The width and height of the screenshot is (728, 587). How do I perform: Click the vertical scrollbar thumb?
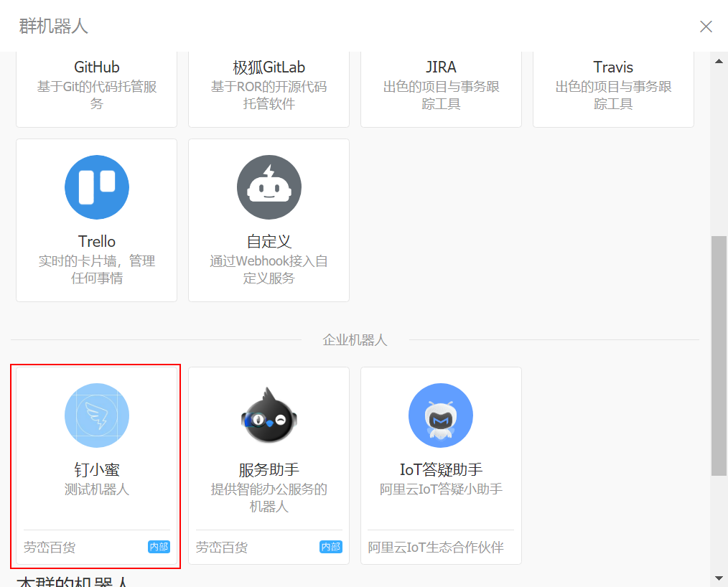point(719,355)
